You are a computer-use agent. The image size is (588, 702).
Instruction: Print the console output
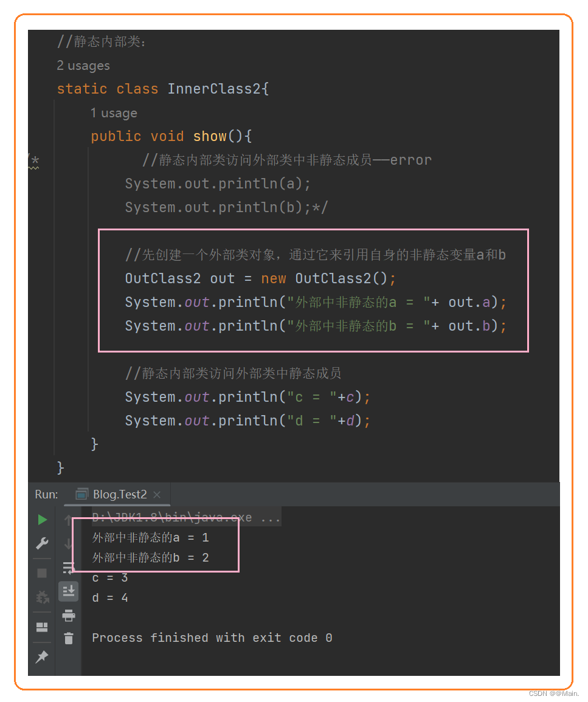69,616
